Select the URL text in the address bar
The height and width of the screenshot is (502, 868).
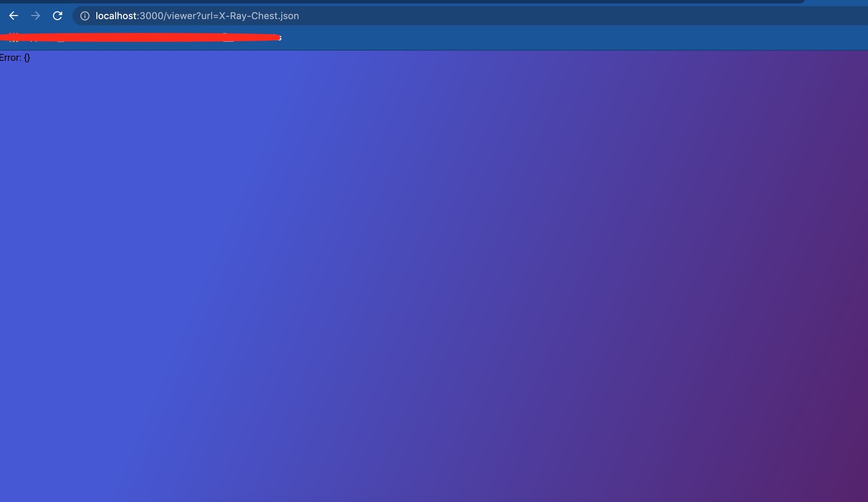pyautogui.click(x=196, y=16)
